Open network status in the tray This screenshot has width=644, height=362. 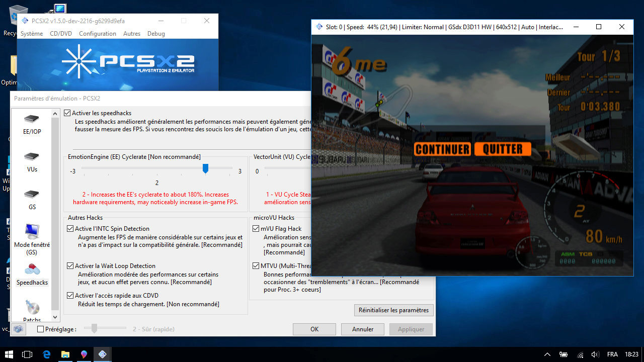[x=580, y=354]
